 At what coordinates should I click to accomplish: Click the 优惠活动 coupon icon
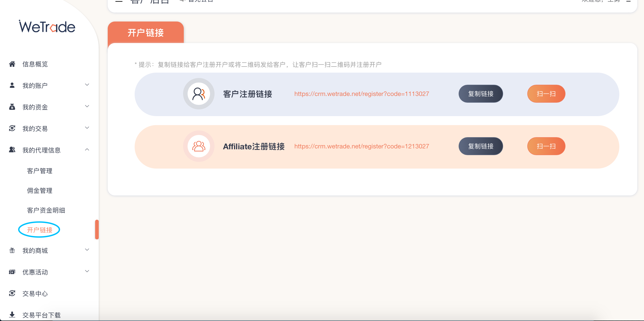click(x=12, y=272)
